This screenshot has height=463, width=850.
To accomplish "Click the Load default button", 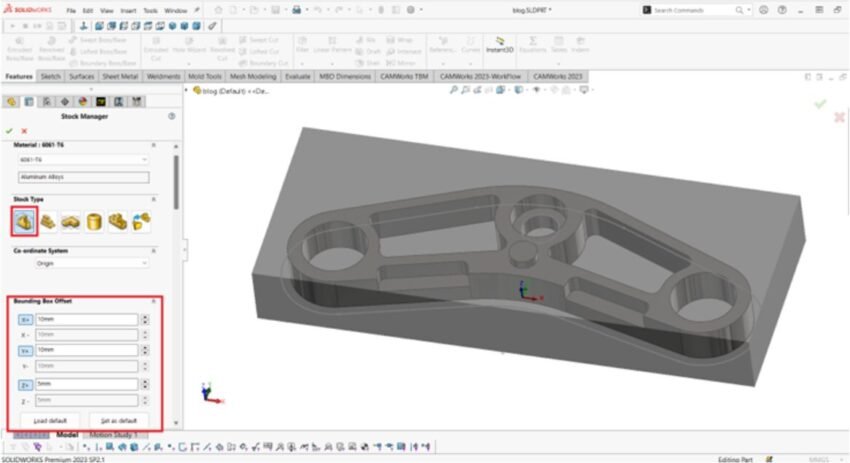I will click(x=50, y=420).
